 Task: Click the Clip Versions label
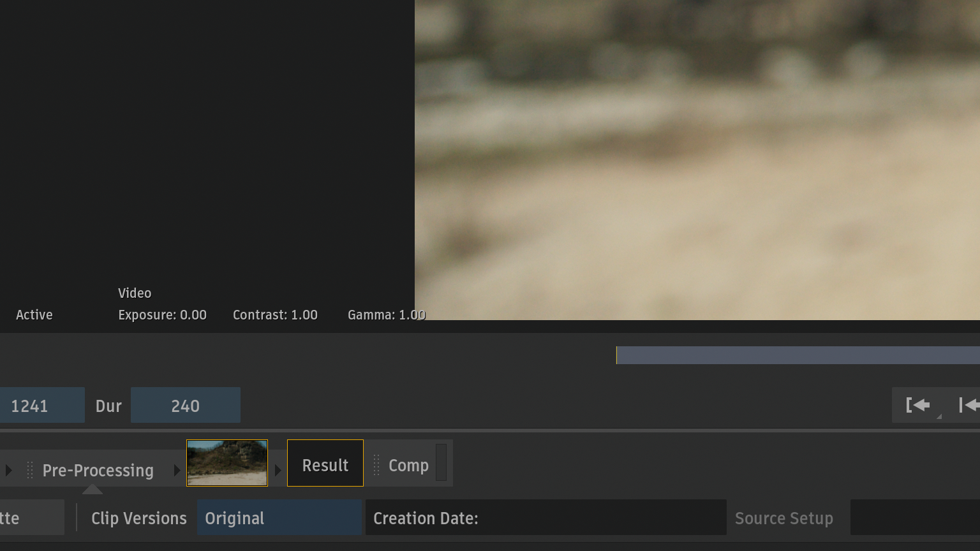[139, 518]
